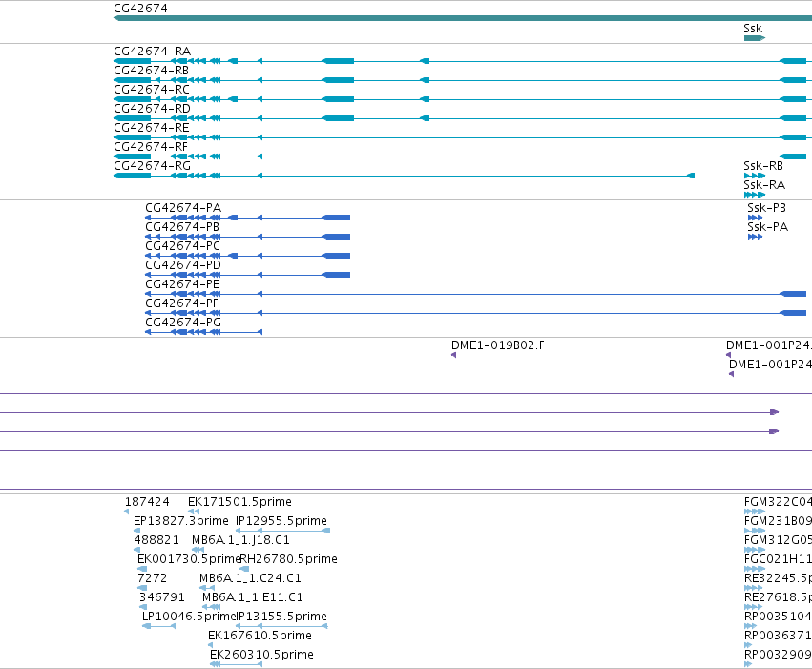Select RE32245.5p feature label
This screenshot has width=812, height=669.
[778, 579]
